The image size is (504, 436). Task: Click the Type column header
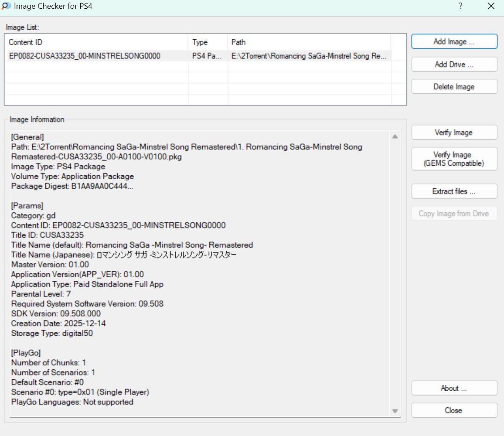(208, 42)
